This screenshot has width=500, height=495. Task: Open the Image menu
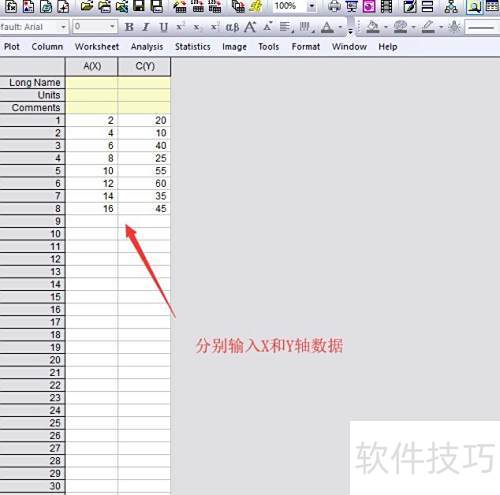pos(234,47)
